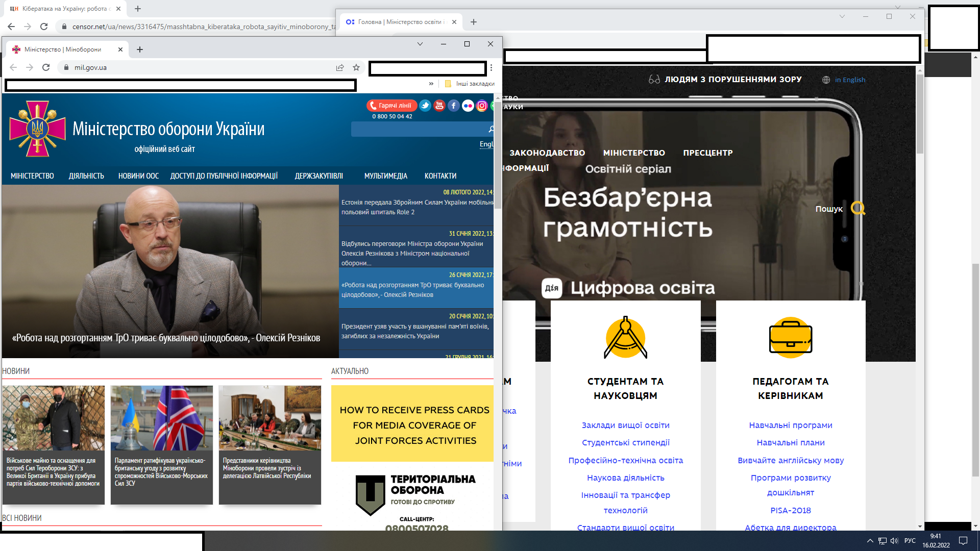The width and height of the screenshot is (980, 551).
Task: Show hidden icons in the system tray
Action: 870,541
